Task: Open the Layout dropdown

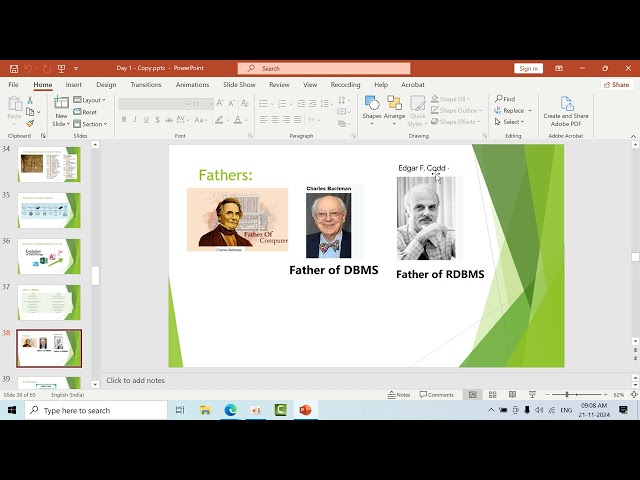Action: [89, 100]
